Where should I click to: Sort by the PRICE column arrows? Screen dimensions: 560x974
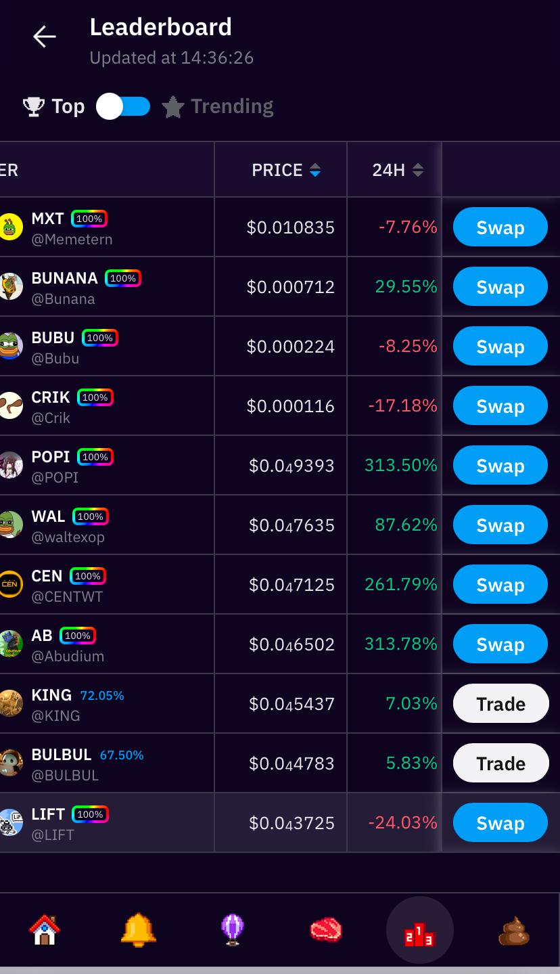315,171
